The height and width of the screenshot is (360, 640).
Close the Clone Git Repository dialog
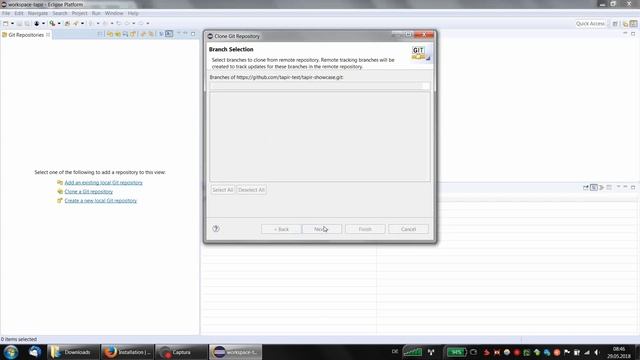click(x=424, y=35)
